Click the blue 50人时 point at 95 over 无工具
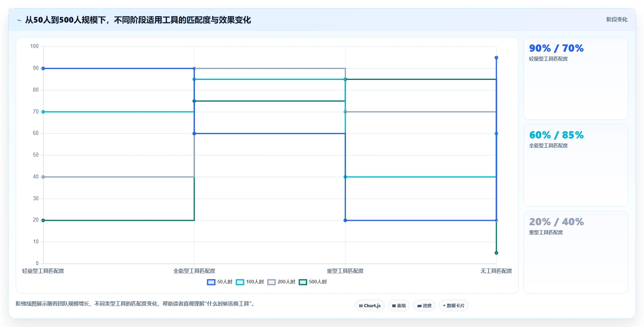 (x=496, y=58)
